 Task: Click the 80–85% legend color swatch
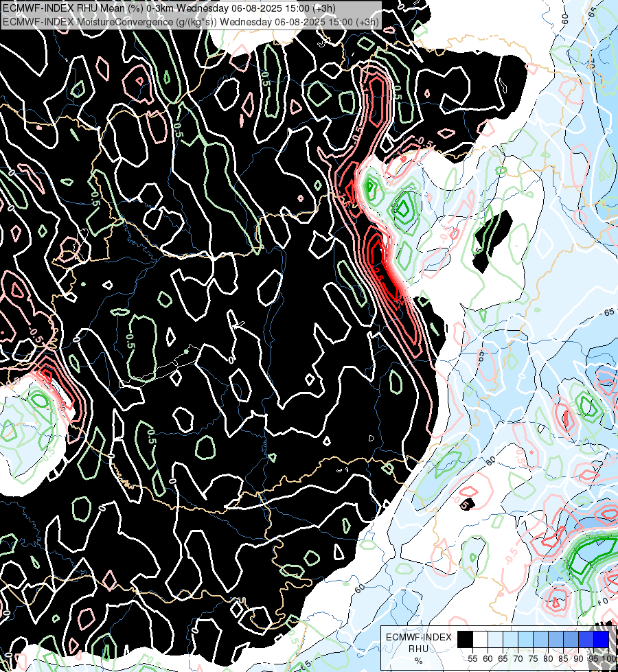556,639
